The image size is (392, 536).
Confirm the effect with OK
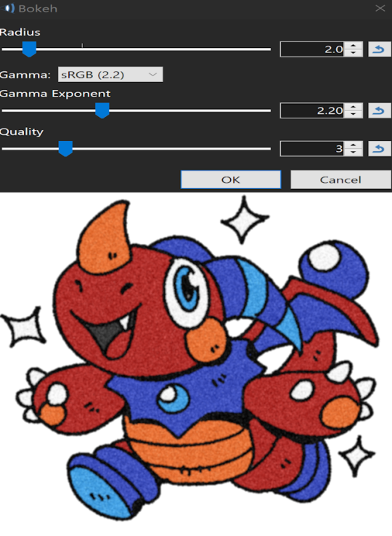(231, 179)
